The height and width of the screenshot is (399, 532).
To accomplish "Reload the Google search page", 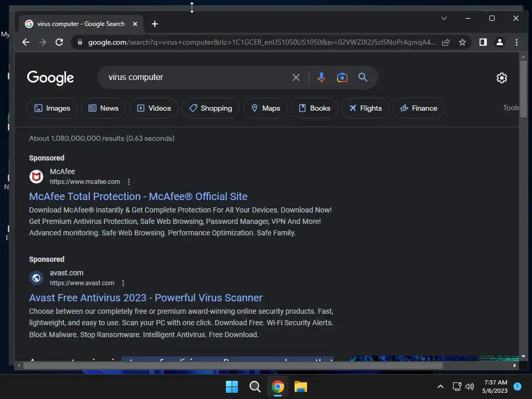I will point(59,42).
